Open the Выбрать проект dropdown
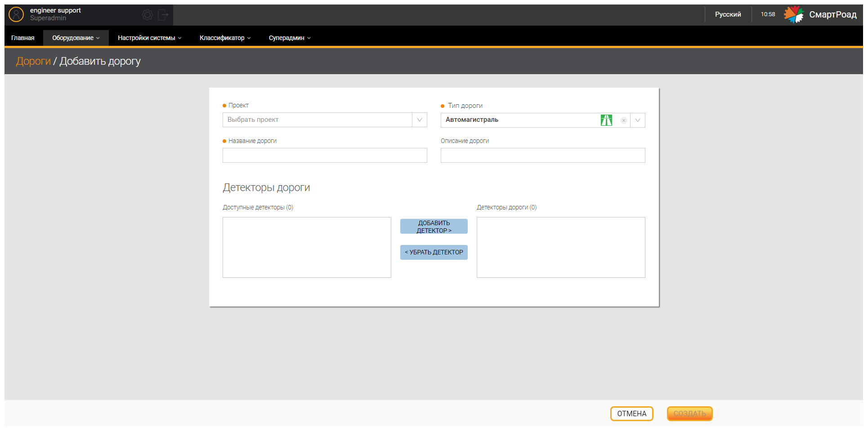The image size is (868, 431). [318, 120]
